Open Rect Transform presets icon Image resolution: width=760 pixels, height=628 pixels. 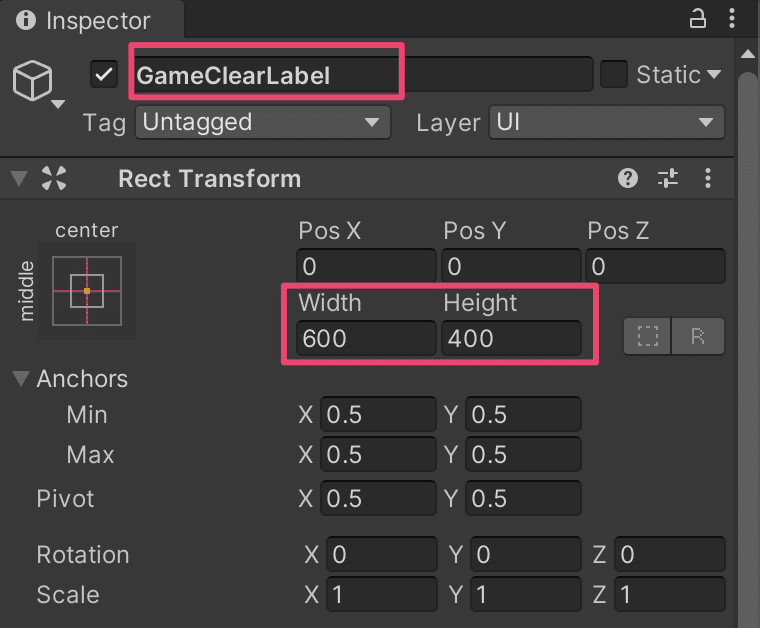667,179
